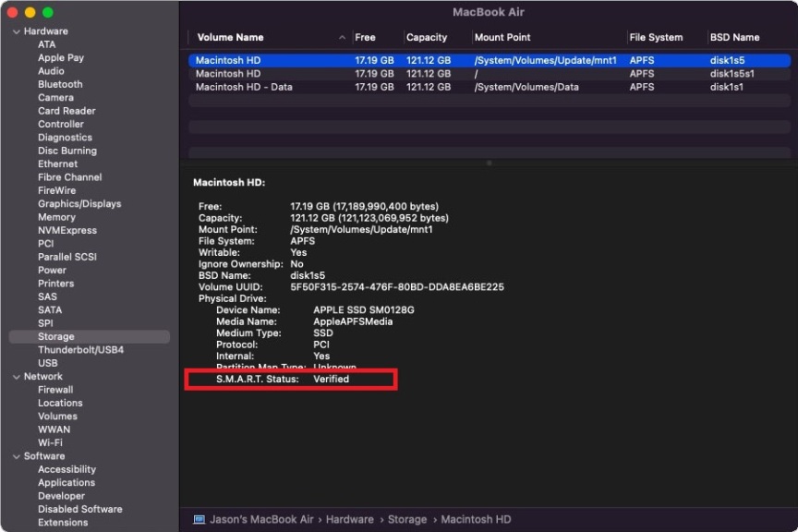This screenshot has height=532, width=798.
Task: Select Graphics/Displays in the sidebar
Action: (x=79, y=203)
